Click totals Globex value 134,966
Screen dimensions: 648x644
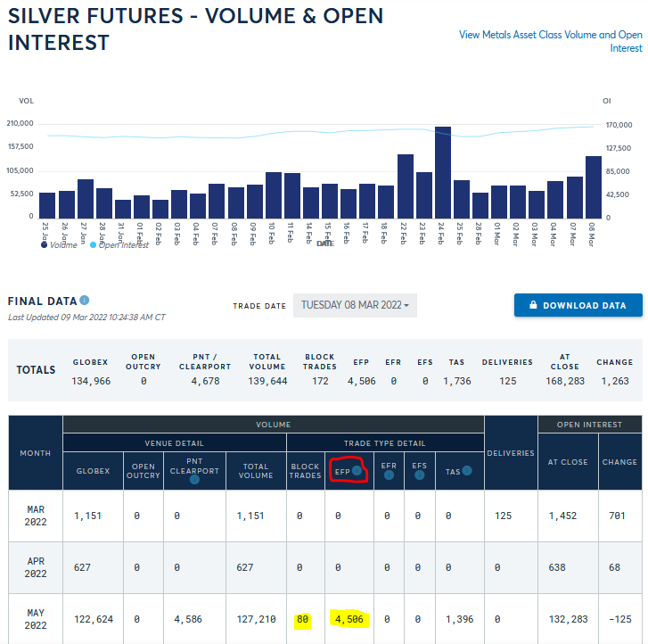tap(91, 381)
